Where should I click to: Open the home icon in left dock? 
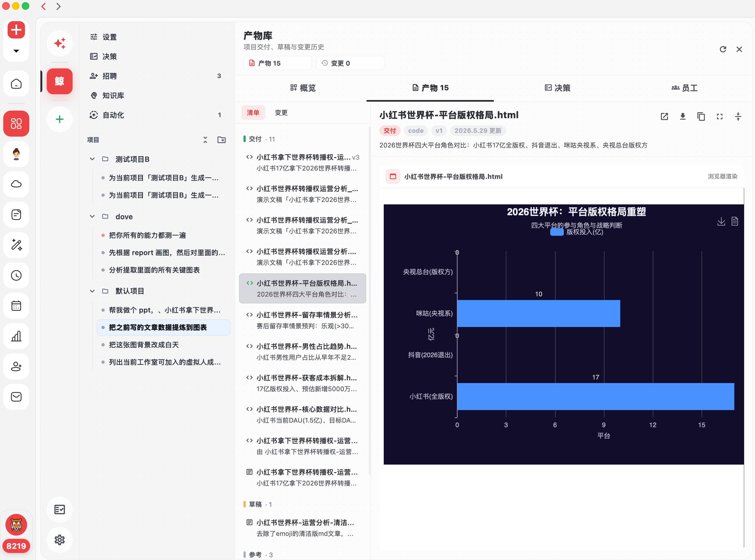(16, 84)
